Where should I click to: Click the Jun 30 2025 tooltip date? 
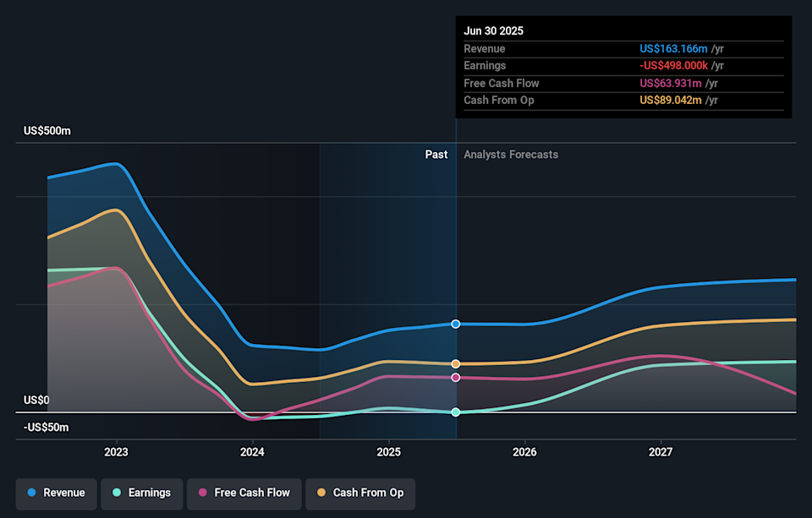(493, 31)
